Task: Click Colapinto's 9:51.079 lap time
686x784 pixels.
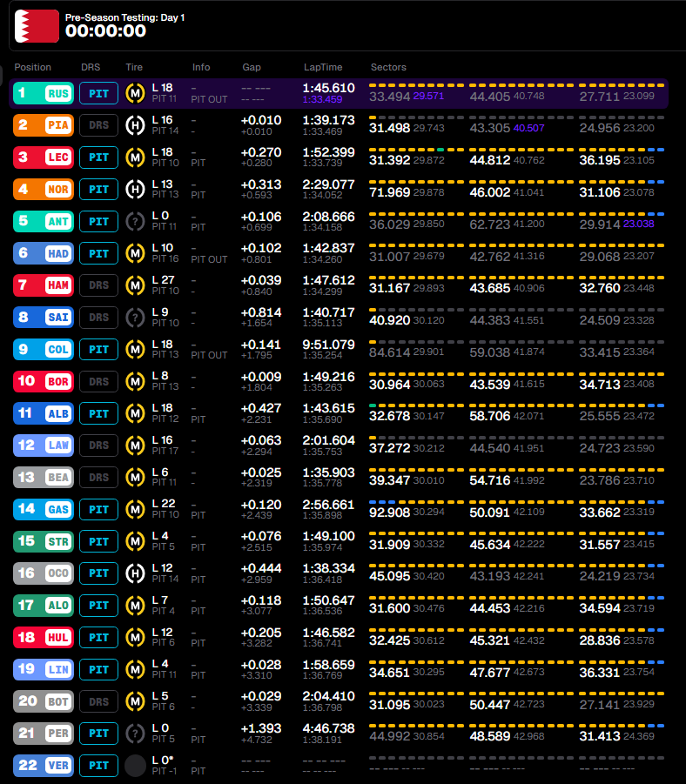Action: click(329, 345)
